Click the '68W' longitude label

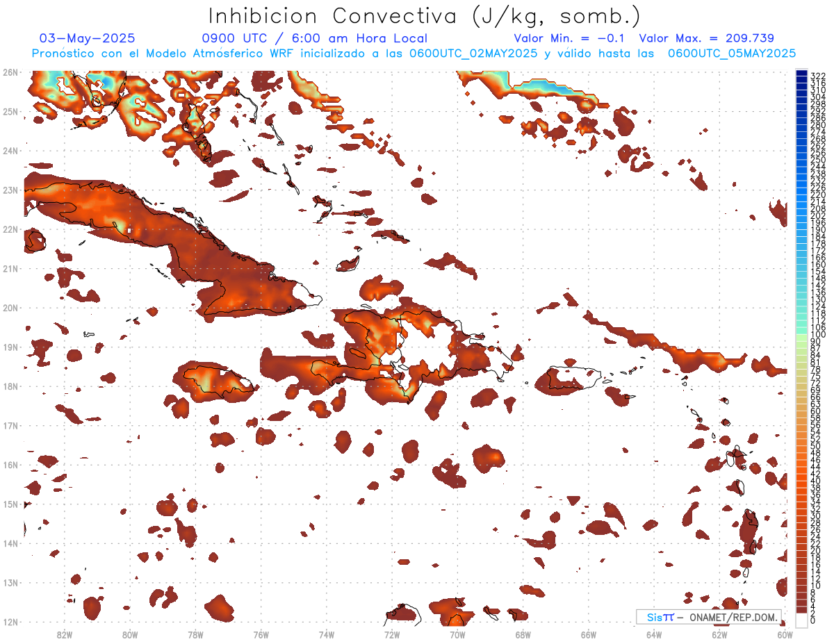[x=523, y=634]
